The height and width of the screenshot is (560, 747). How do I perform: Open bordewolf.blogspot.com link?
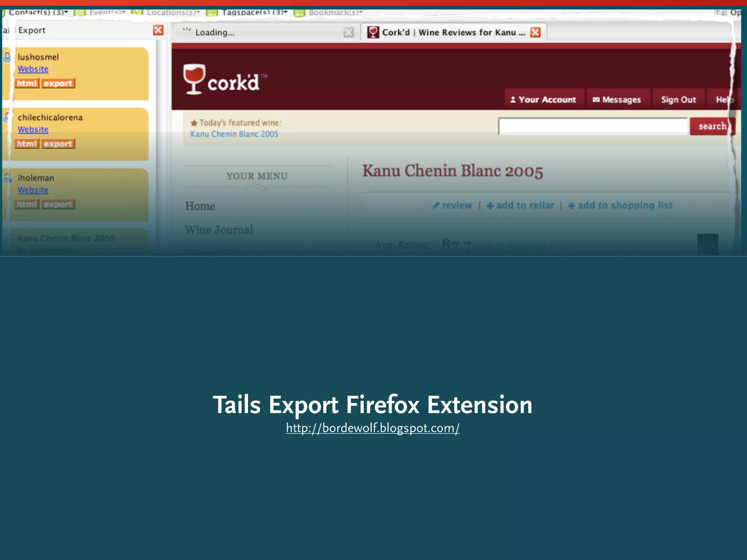[x=373, y=428]
